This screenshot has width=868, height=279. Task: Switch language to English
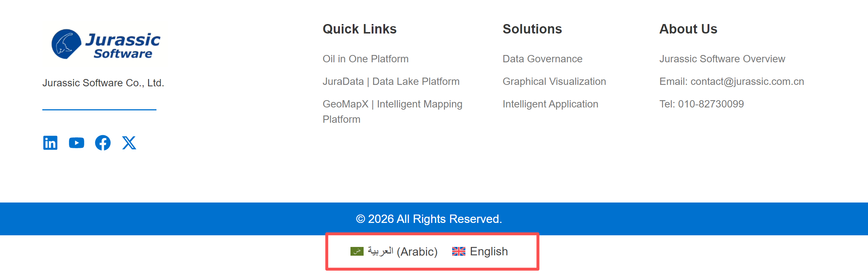[489, 251]
